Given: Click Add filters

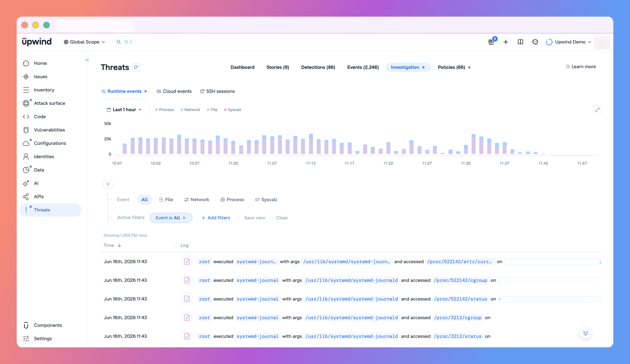Looking at the screenshot, I should tap(216, 218).
